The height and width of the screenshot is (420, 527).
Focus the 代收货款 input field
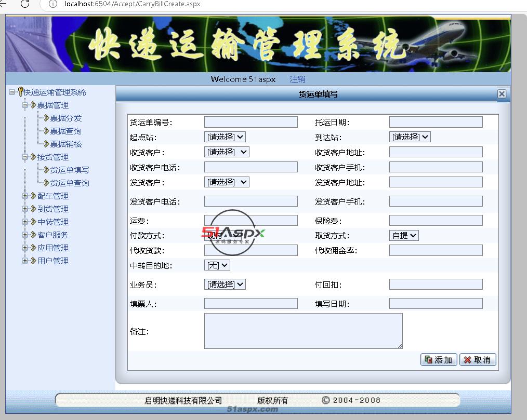pos(251,250)
